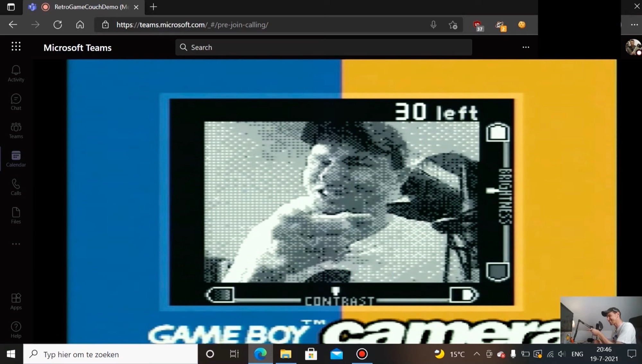Open Teams Help
Screen dimensions: 642x364
click(x=16, y=330)
